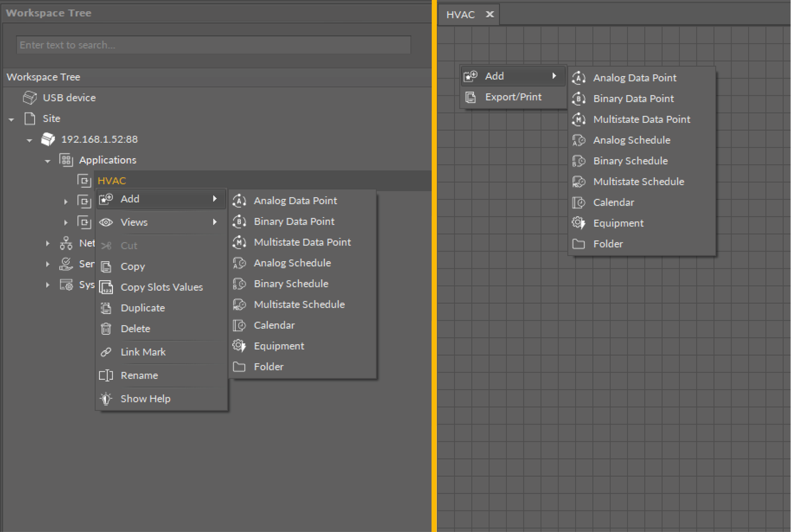Collapse the Applications tree node

pyautogui.click(x=48, y=161)
